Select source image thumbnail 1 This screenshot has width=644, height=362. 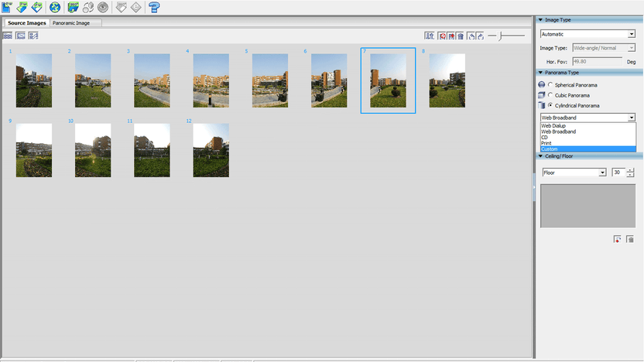click(34, 80)
